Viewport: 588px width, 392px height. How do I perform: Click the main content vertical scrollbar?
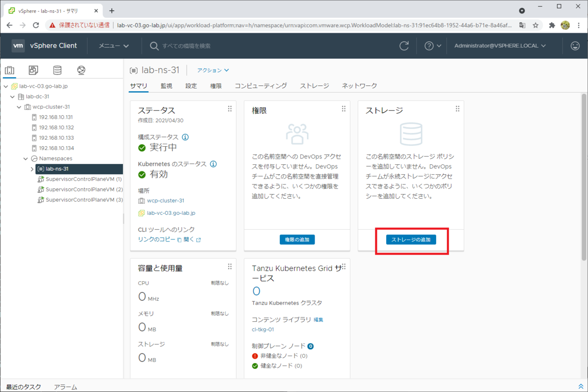tap(584, 177)
